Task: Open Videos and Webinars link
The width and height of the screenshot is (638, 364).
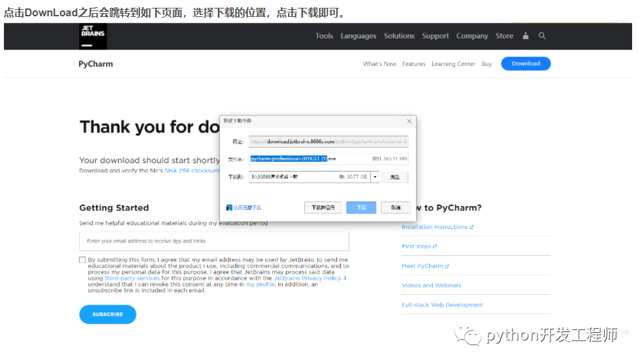Action: pyautogui.click(x=432, y=286)
